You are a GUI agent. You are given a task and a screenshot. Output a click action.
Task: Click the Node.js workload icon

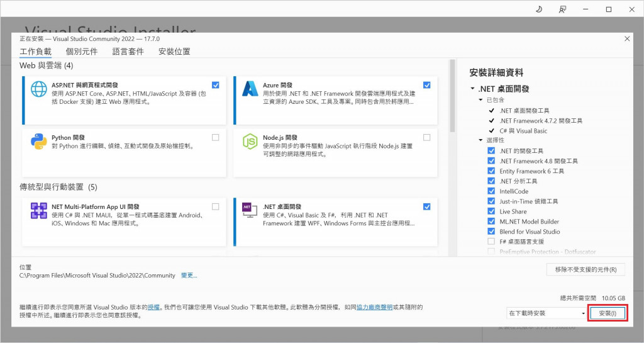(250, 142)
